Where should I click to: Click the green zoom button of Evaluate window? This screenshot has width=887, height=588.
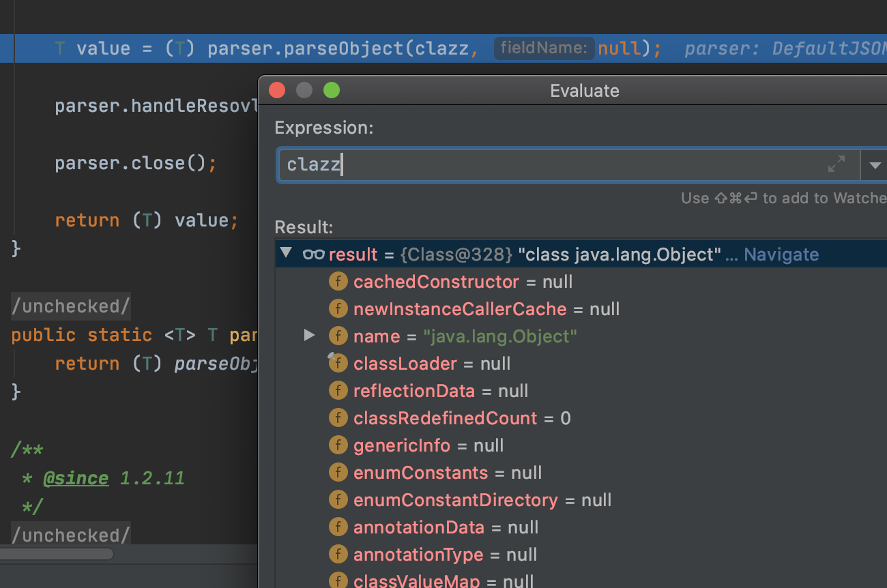[332, 90]
